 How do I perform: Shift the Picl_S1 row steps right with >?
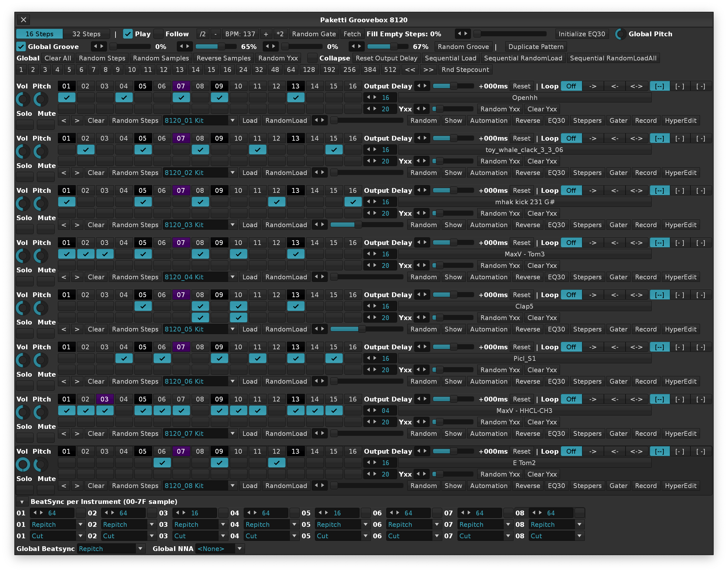[x=77, y=381]
